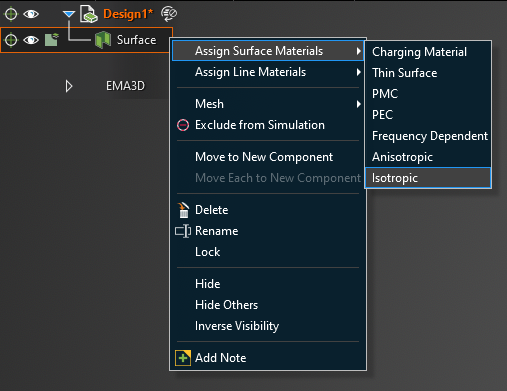Image resolution: width=507 pixels, height=391 pixels.
Task: Click the red Exclude from Simulation icon
Action: (x=183, y=125)
